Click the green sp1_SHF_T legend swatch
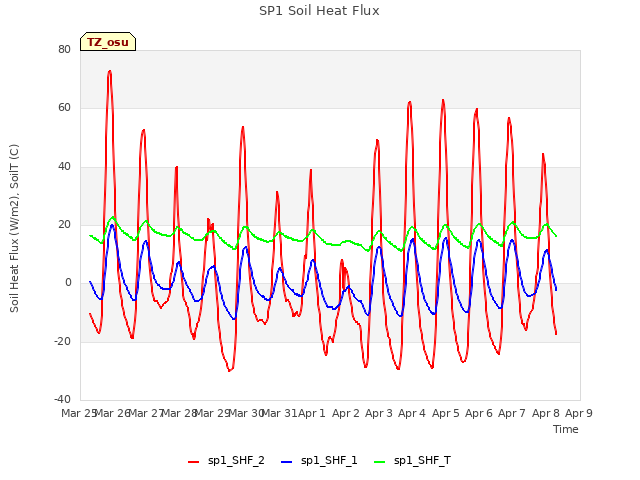The width and height of the screenshot is (640, 480). point(380,462)
